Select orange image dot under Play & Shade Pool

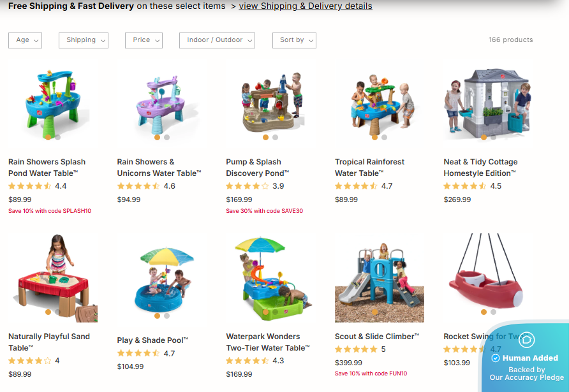(157, 316)
